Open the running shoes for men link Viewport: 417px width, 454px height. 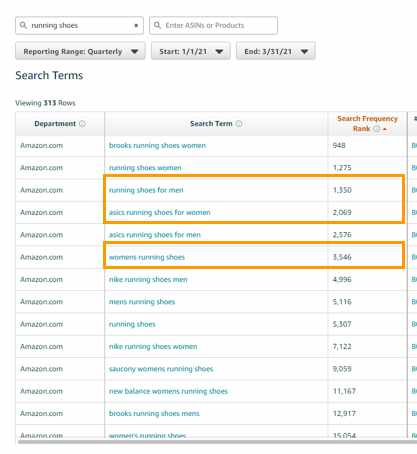[x=146, y=190]
